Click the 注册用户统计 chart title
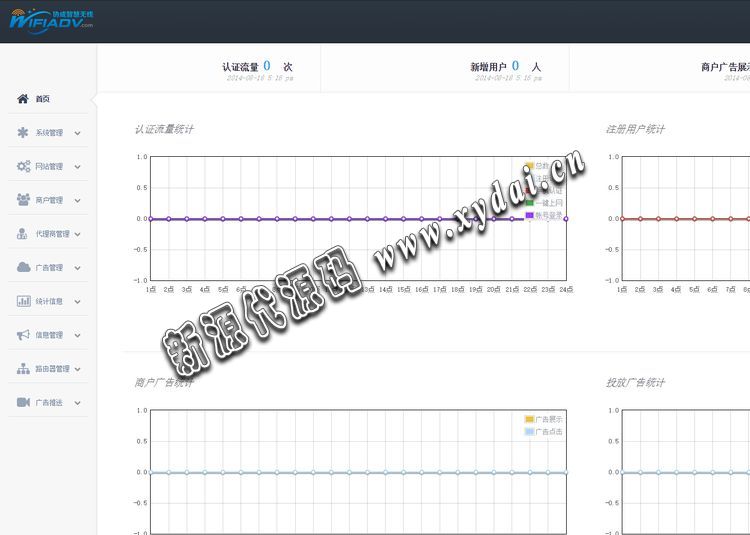 [635, 129]
